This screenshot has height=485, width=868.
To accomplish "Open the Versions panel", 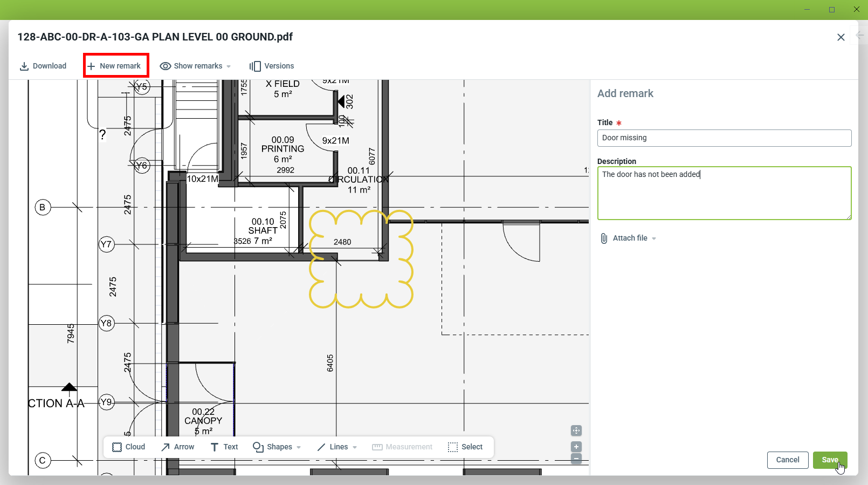I will click(x=272, y=66).
